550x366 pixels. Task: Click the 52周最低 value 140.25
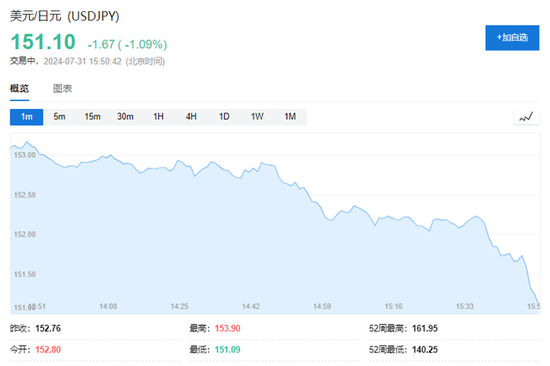point(425,350)
